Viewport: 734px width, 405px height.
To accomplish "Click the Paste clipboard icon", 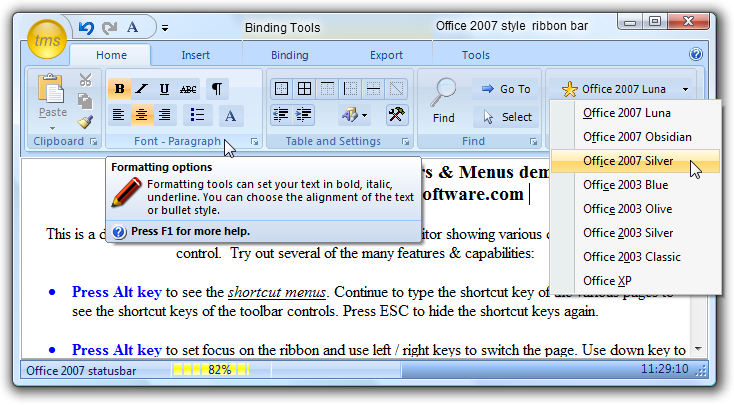I will tap(52, 88).
